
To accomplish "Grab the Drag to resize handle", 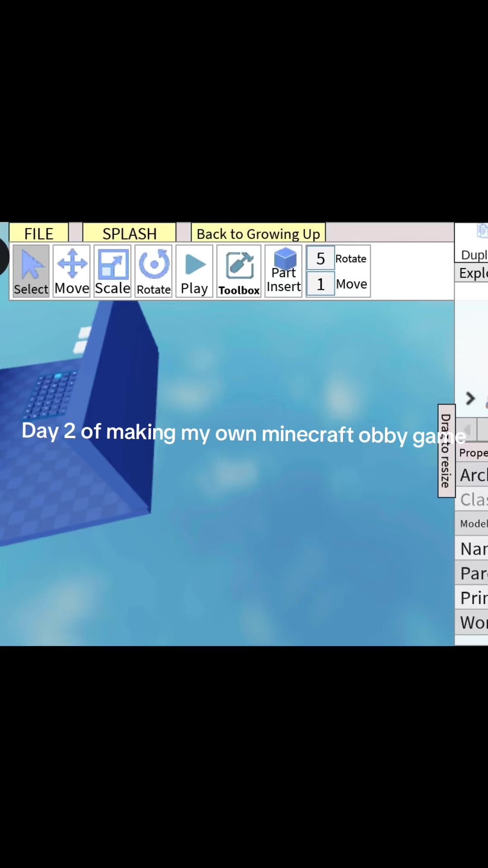I will coord(446,451).
